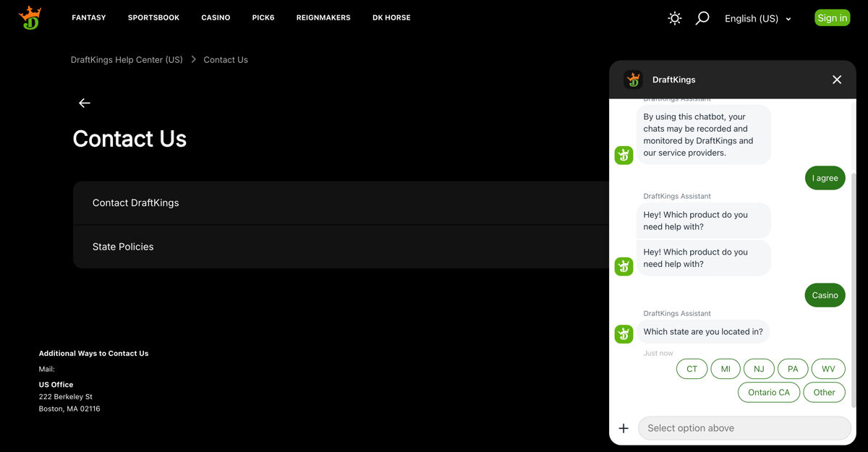Click the 'Select option above' message field
This screenshot has width=868, height=452.
[x=744, y=428]
